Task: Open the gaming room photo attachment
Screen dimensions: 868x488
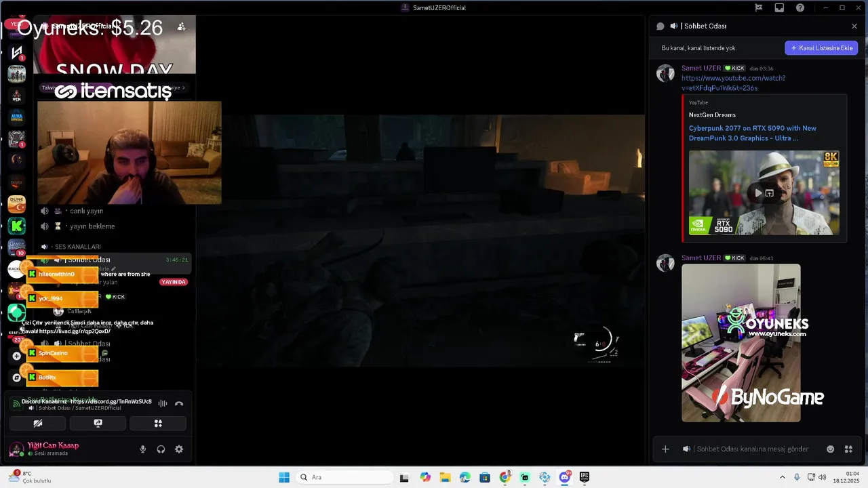Action: (x=741, y=343)
